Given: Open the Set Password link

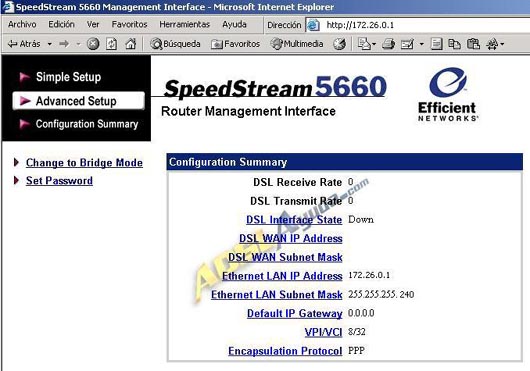Looking at the screenshot, I should pos(59,181).
